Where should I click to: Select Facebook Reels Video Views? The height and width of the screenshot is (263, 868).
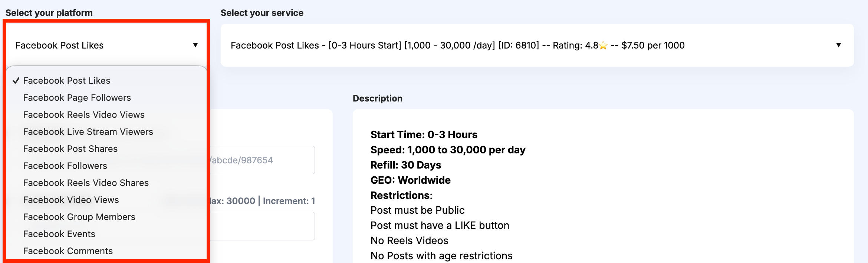point(84,115)
